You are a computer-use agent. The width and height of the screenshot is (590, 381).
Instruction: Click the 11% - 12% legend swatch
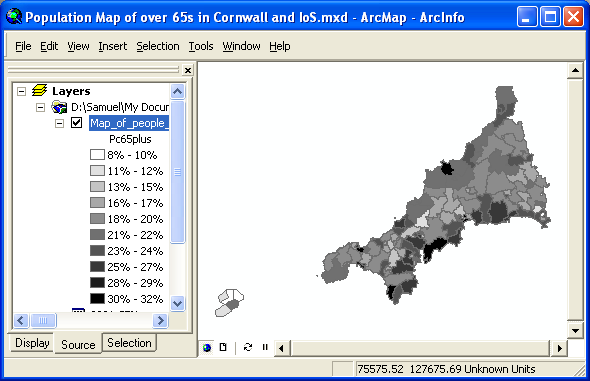[x=97, y=171]
